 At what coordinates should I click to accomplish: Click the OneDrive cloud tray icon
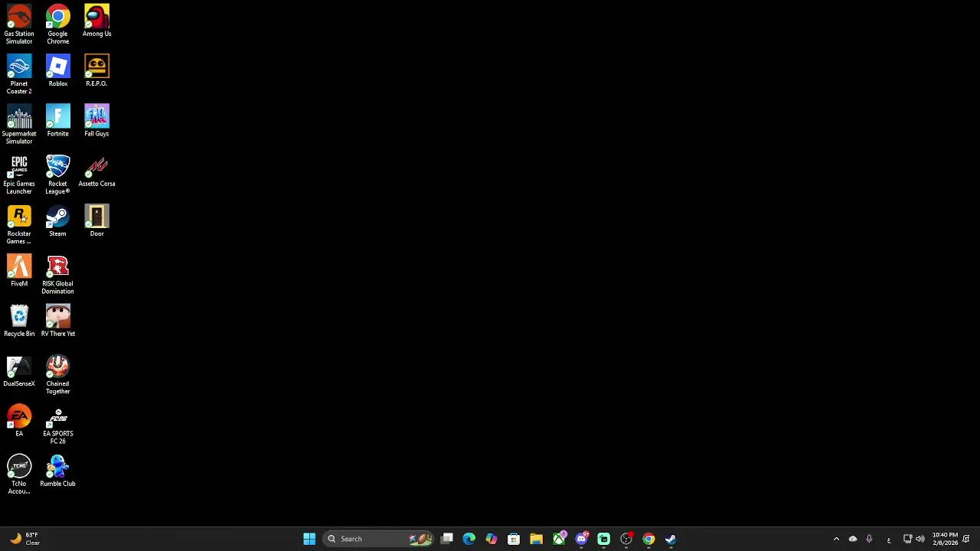point(853,539)
